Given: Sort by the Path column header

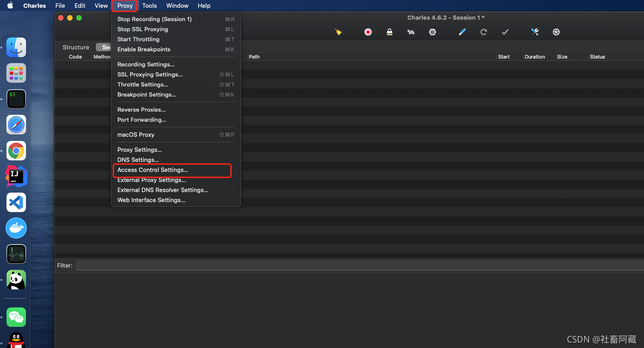Looking at the screenshot, I should click(254, 57).
